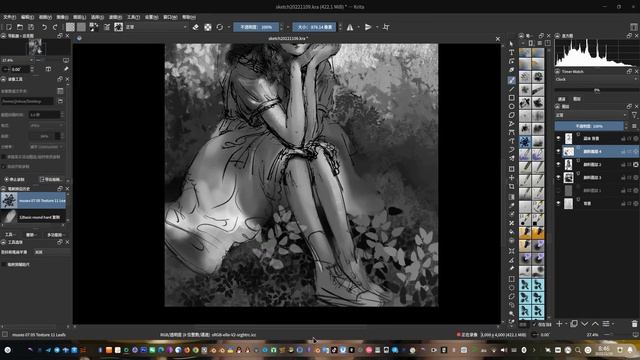Create a new document from toolbar
This screenshot has width=640, height=360.
point(9,27)
